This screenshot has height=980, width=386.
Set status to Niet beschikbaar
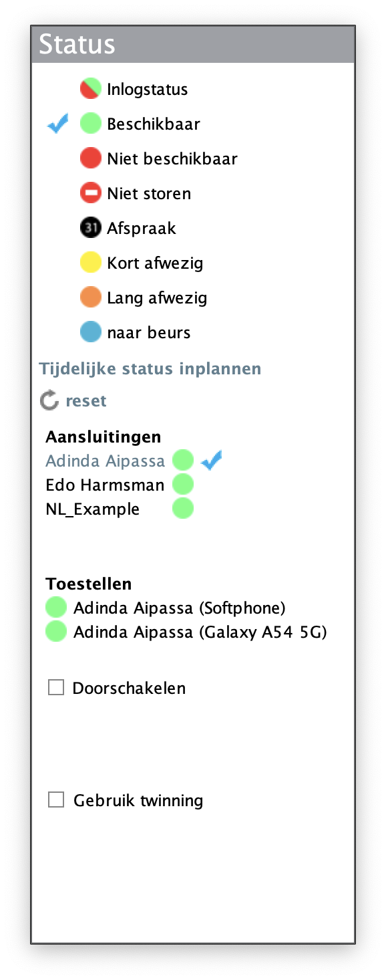(90, 157)
